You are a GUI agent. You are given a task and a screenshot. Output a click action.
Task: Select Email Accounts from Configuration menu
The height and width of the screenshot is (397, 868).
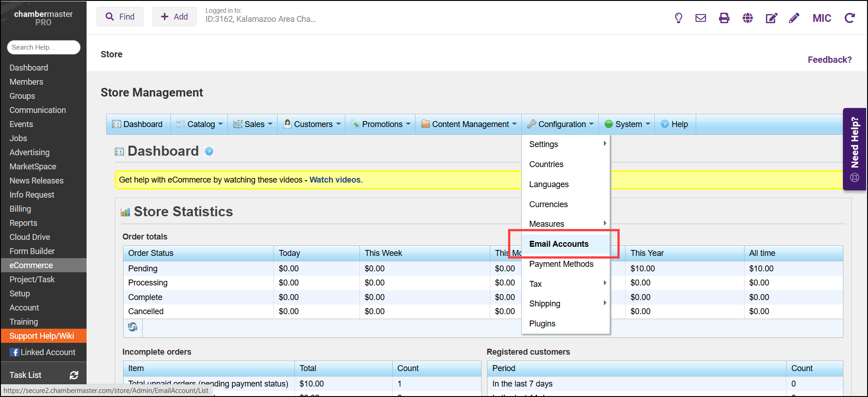[559, 244]
